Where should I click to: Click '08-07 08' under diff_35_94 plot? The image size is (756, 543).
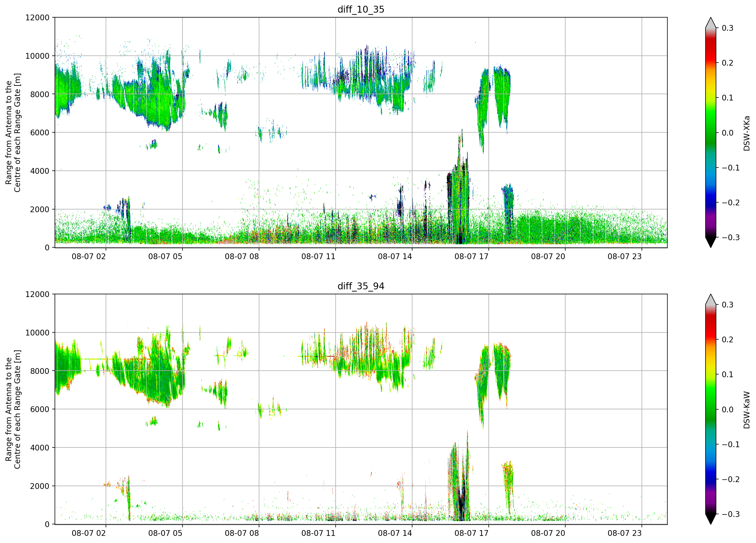242,533
